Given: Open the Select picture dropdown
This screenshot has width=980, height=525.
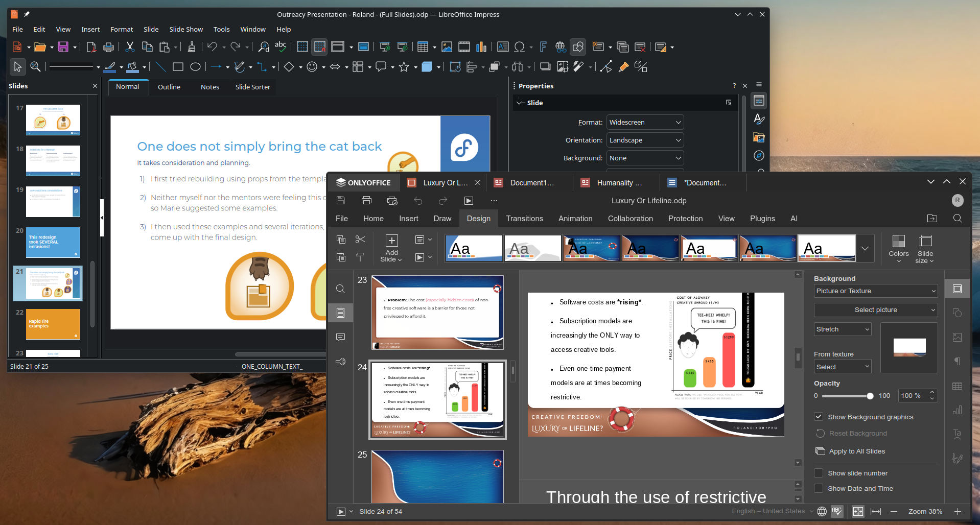Looking at the screenshot, I should tap(875, 309).
